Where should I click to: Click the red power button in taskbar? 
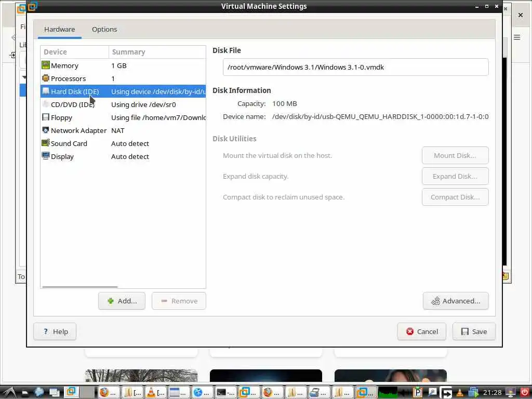pos(524,393)
